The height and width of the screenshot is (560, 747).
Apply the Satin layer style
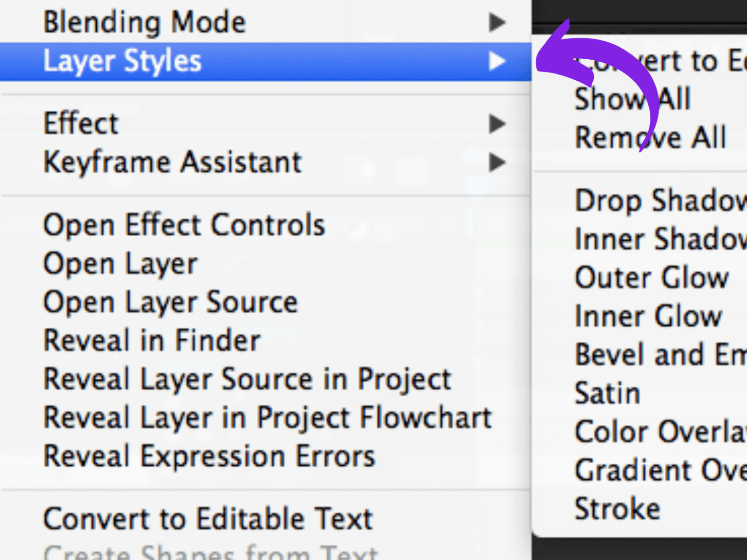607,393
